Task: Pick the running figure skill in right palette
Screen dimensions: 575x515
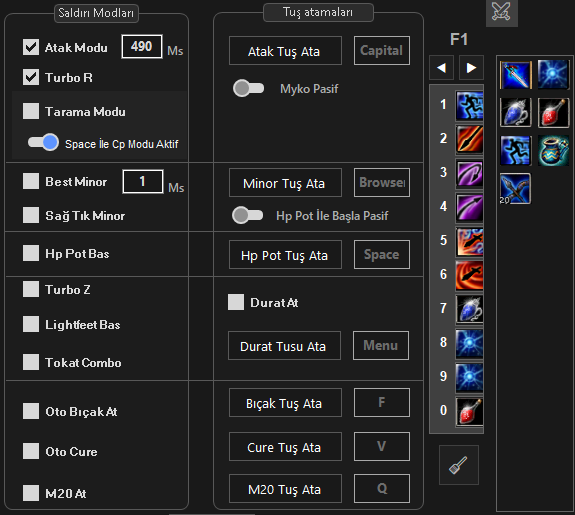Action: (x=516, y=150)
